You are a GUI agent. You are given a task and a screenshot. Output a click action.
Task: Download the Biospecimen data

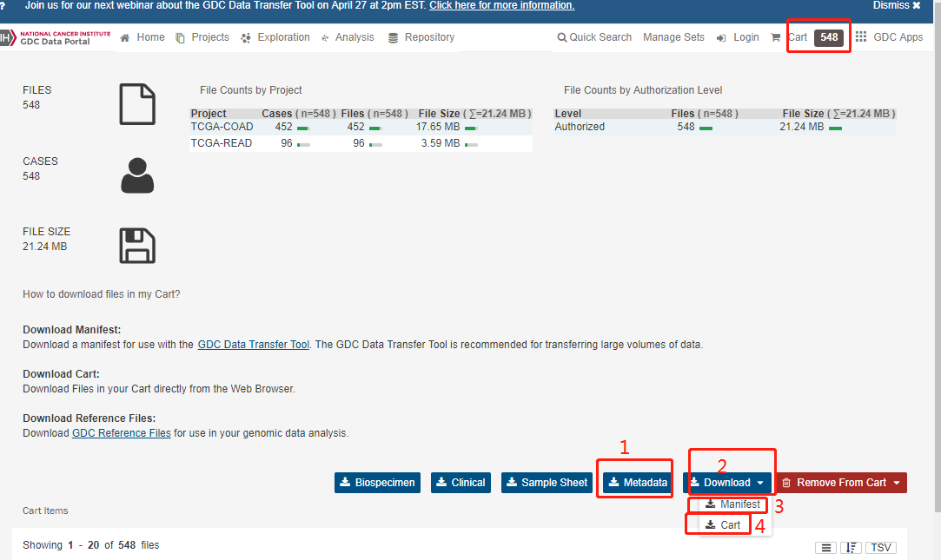[x=377, y=483]
